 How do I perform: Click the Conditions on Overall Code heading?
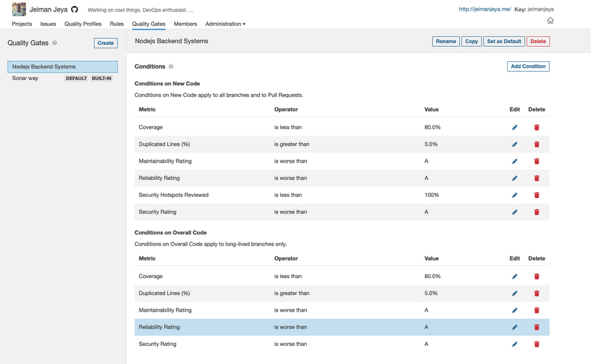(x=171, y=232)
